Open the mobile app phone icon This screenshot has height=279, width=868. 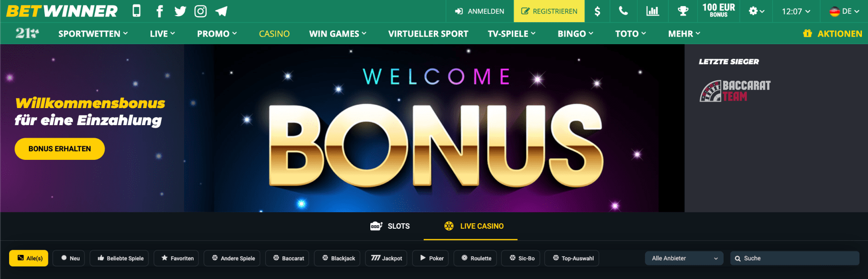[x=136, y=11]
